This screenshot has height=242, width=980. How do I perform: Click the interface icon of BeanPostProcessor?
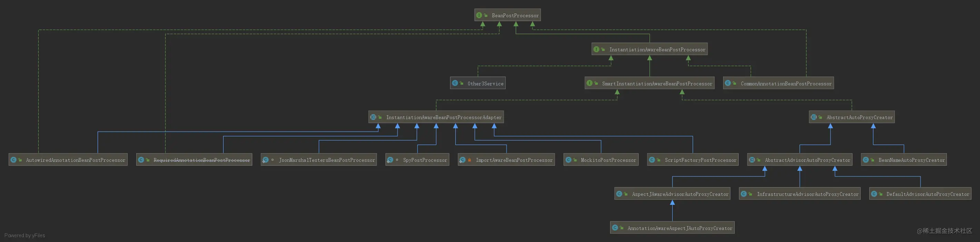(x=479, y=15)
